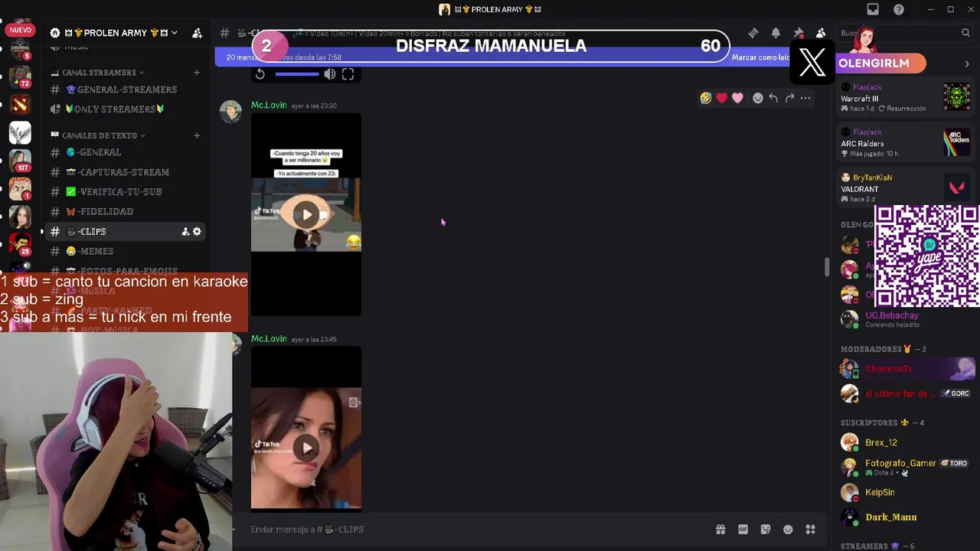Open the gift Nitro icon in message bar
The width and height of the screenshot is (980, 551).
click(x=720, y=530)
